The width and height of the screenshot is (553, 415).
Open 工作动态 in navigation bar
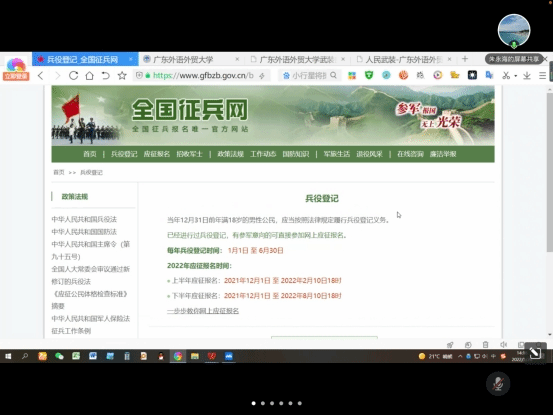pyautogui.click(x=263, y=154)
